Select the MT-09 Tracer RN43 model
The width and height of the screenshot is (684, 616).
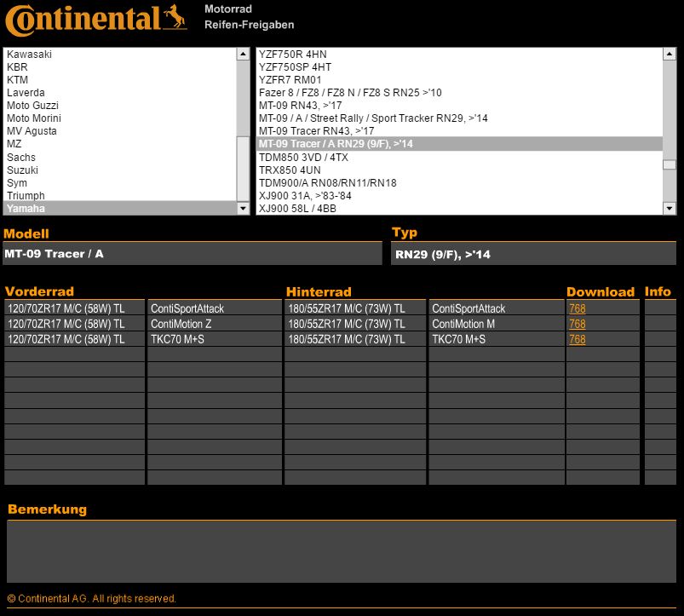click(x=316, y=131)
